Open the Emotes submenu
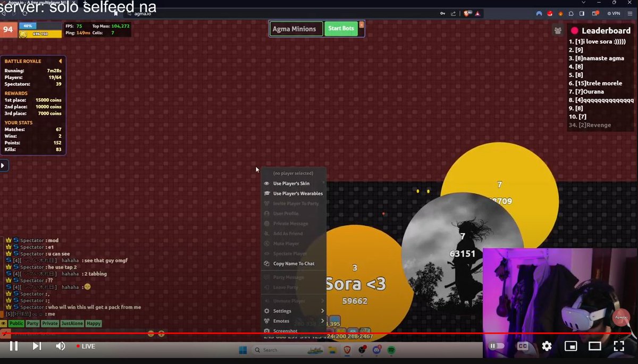 pyautogui.click(x=293, y=321)
